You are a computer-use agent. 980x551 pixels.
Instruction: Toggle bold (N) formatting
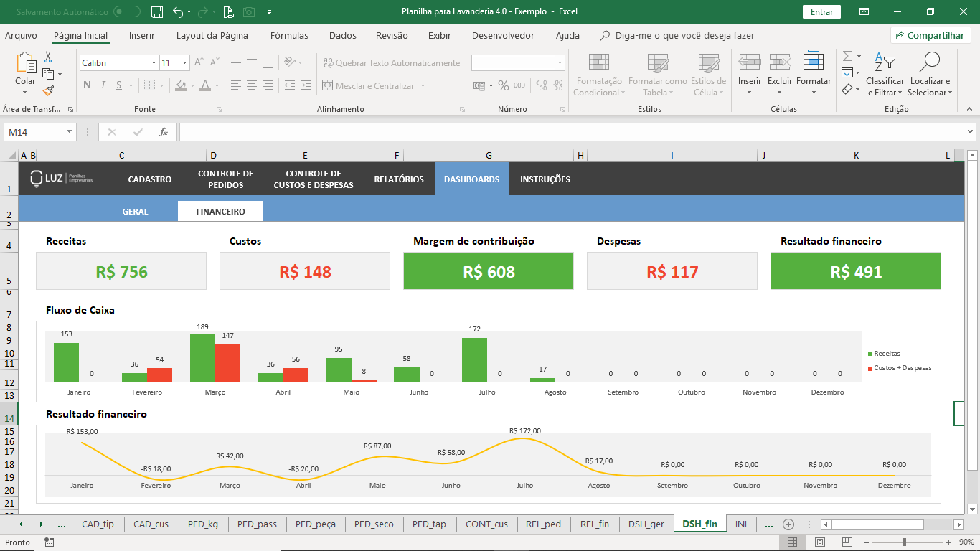tap(87, 85)
